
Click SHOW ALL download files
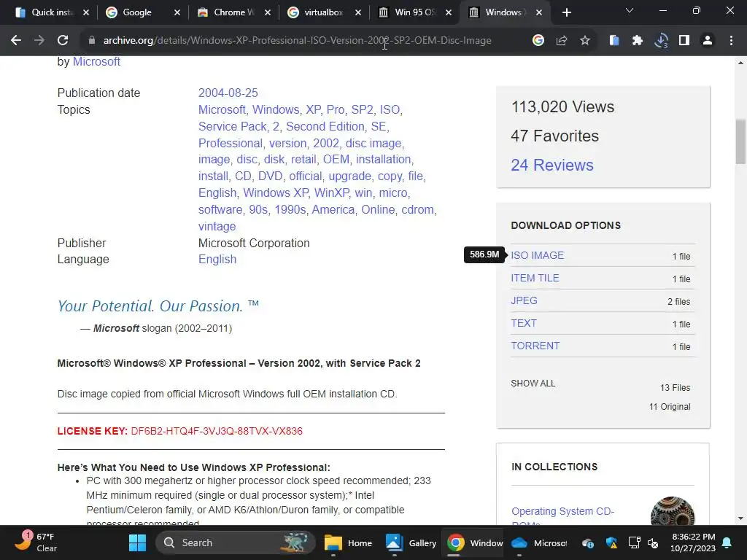533,384
